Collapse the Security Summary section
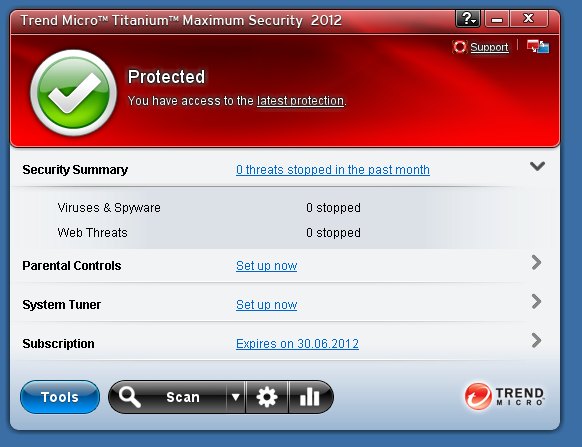The height and width of the screenshot is (447, 582). coord(537,166)
